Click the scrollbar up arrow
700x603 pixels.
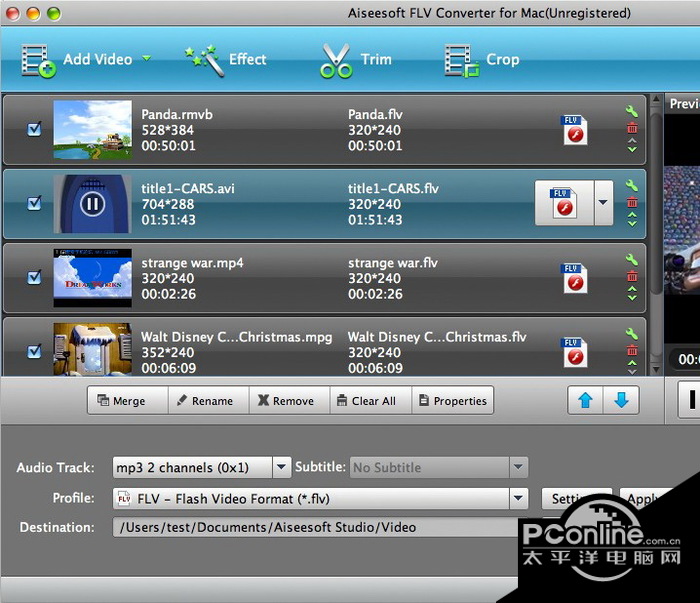tap(656, 99)
